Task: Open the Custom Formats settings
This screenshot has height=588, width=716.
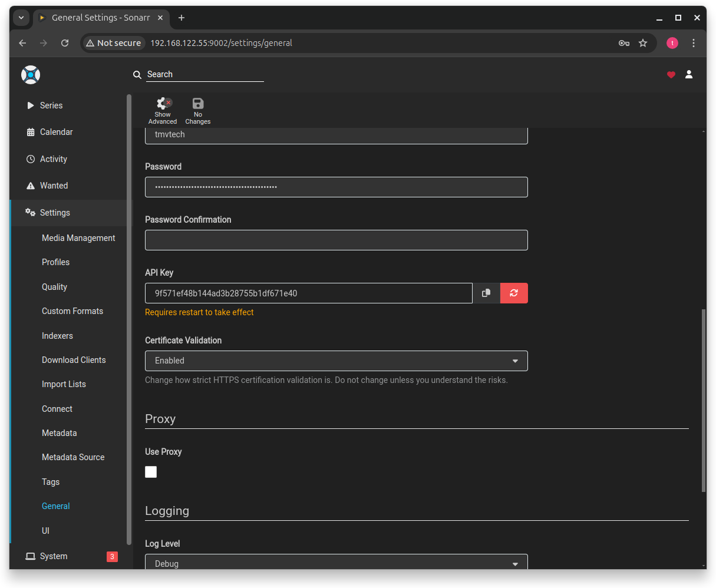Action: coord(72,310)
